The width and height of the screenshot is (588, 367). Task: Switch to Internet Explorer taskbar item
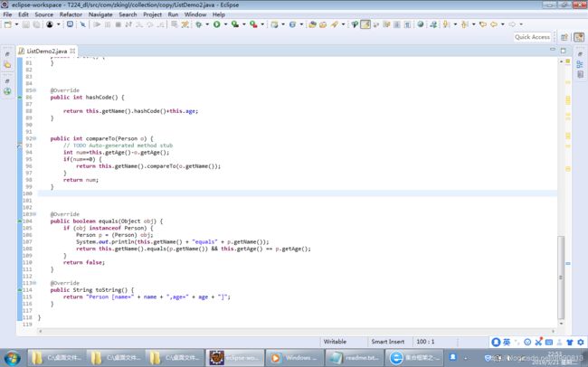[414, 358]
